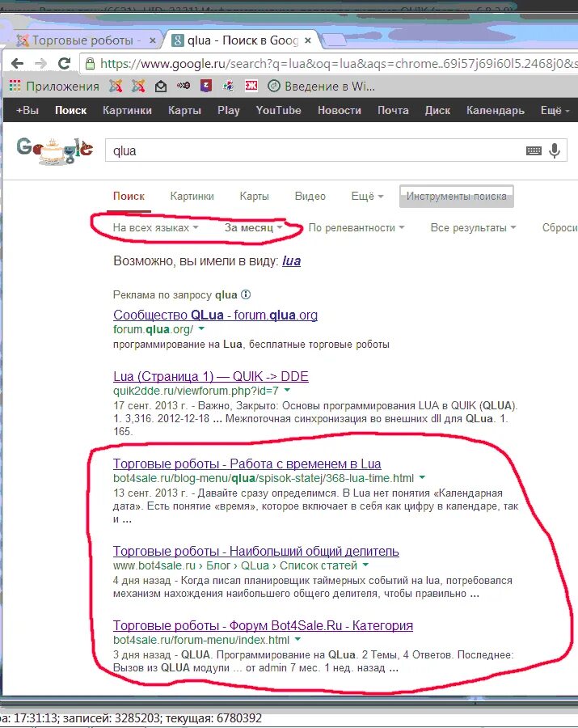Click the suggested spelling link lua
This screenshot has width=578, height=728.
click(x=291, y=261)
